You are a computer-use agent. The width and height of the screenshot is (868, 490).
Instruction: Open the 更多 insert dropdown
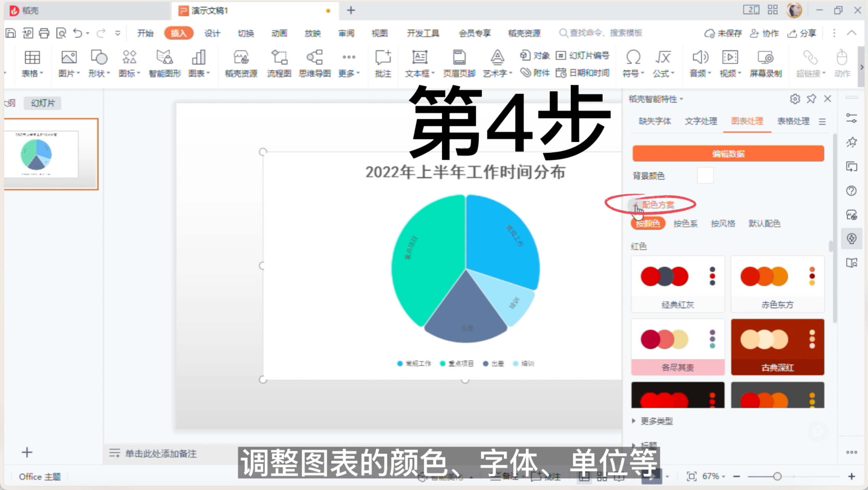point(348,64)
